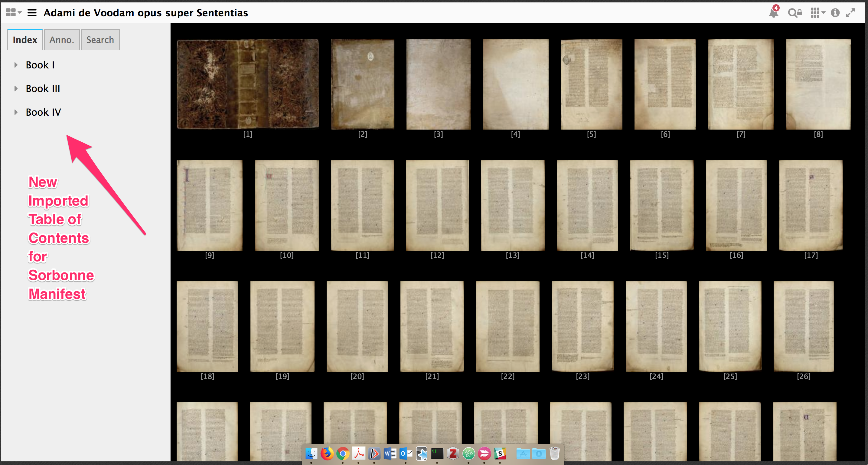
Task: Open page thumbnail [14]
Action: pos(587,205)
